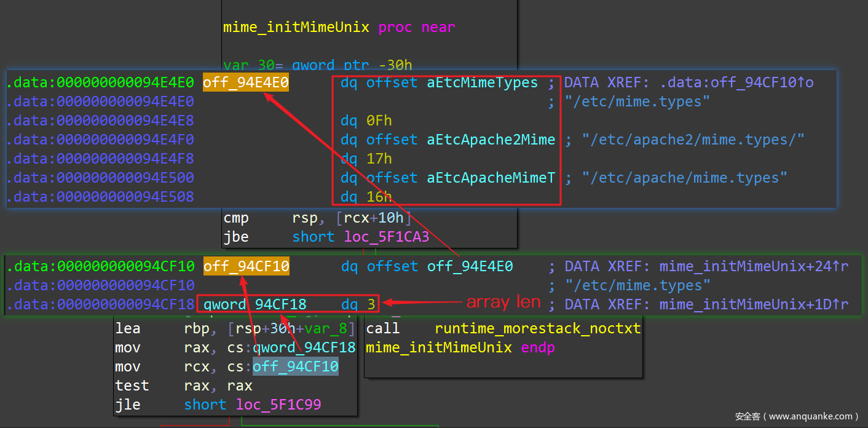Jump to loc_5F1CA3 from the jbe instruction

(x=387, y=237)
